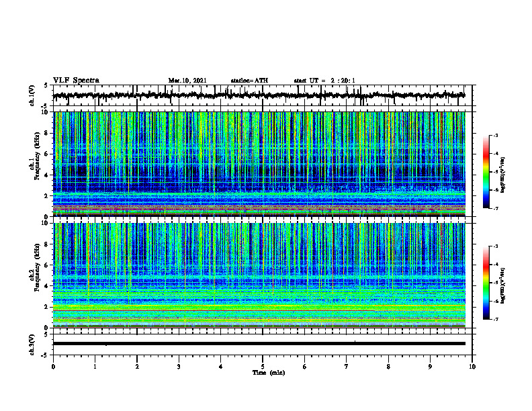This screenshot has height=411, width=532.
Task: Click the "10" minute tick label on time axis
Action: (472, 367)
